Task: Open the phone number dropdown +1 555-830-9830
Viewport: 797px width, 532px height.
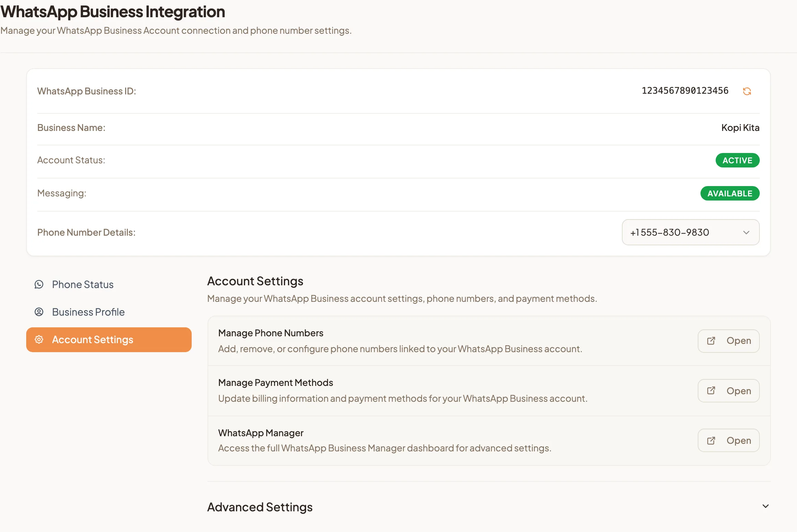Action: [x=690, y=232]
